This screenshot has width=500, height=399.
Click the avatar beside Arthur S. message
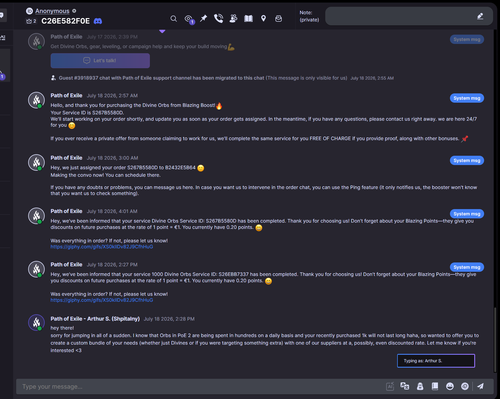point(36,322)
